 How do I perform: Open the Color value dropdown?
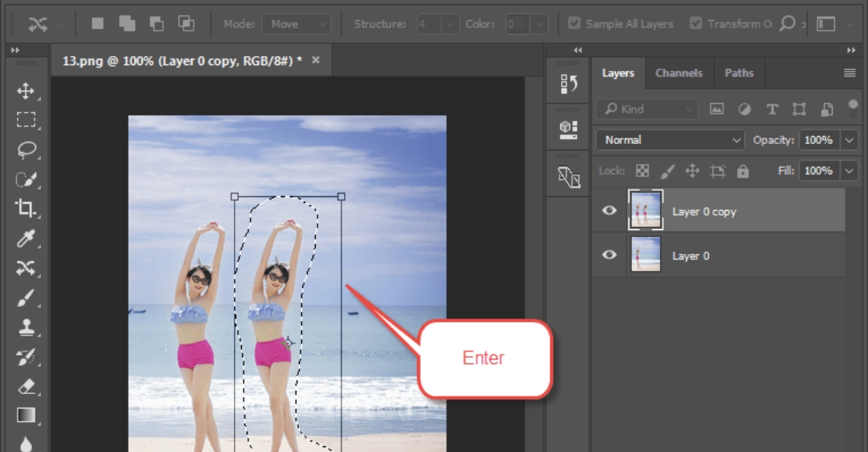pos(538,24)
